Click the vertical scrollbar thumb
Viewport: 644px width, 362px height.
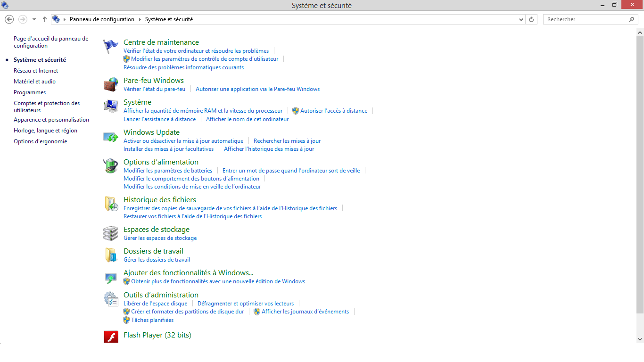(x=640, y=175)
